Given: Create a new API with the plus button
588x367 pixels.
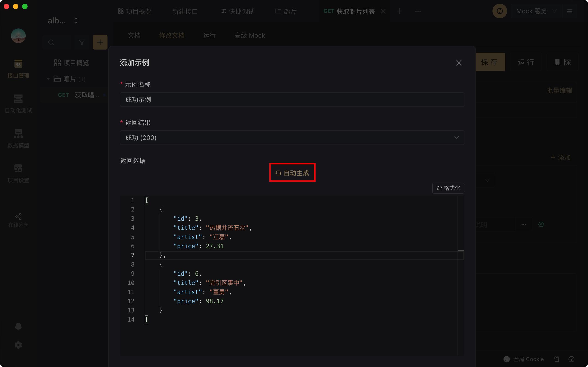Looking at the screenshot, I should pyautogui.click(x=100, y=42).
